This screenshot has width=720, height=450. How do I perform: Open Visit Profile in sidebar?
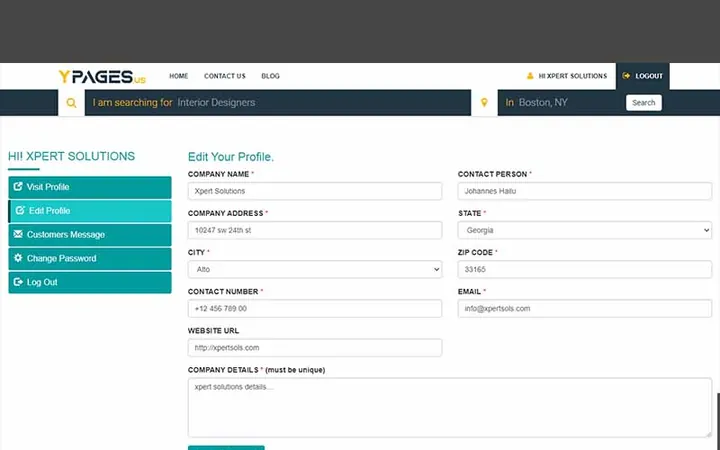click(90, 187)
